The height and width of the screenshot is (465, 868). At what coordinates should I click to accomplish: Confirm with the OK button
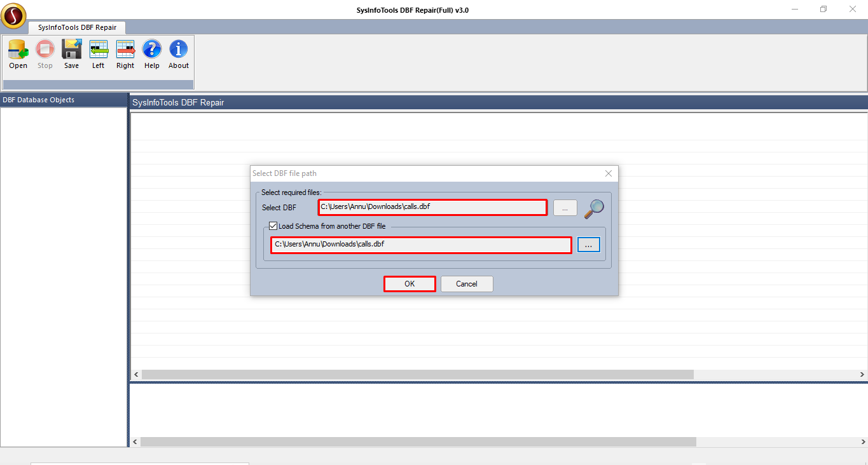tap(410, 284)
